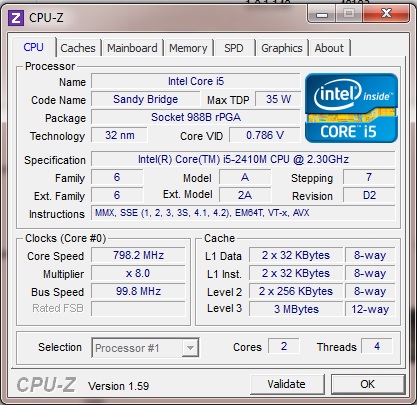Click the OK button

coord(368,384)
